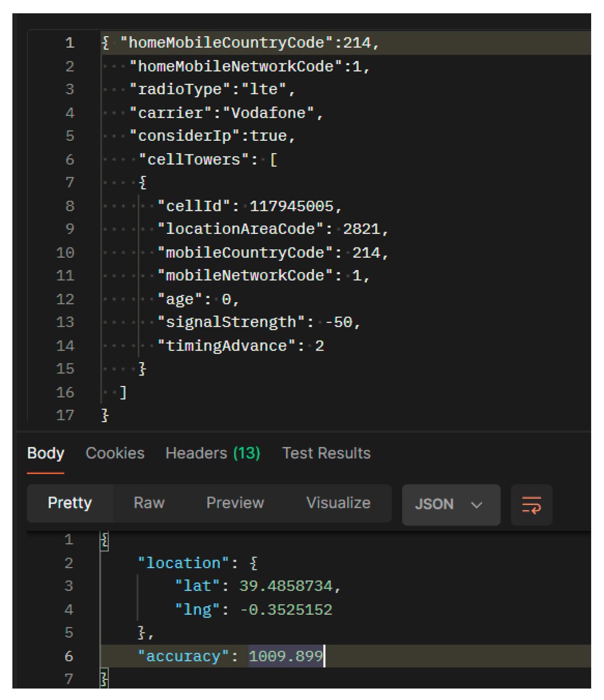Open the JSON format dropdown
604x700 pixels.
click(x=450, y=505)
